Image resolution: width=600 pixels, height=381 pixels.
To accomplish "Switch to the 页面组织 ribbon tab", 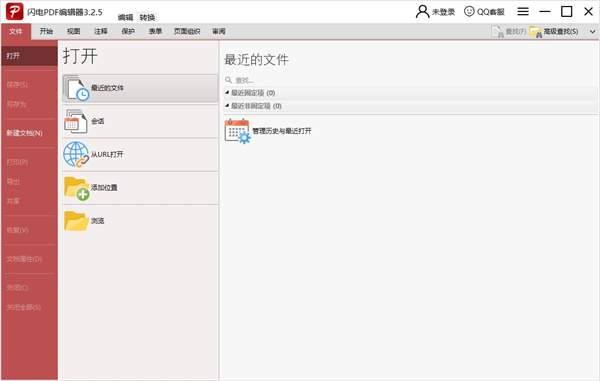I will click(x=187, y=31).
